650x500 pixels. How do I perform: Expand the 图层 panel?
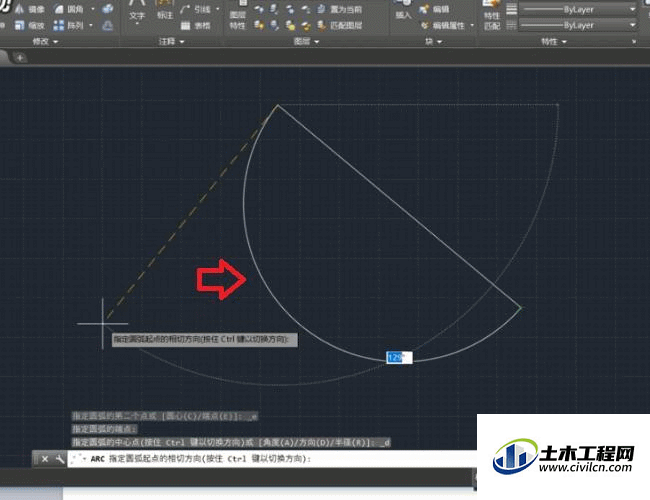(307, 41)
